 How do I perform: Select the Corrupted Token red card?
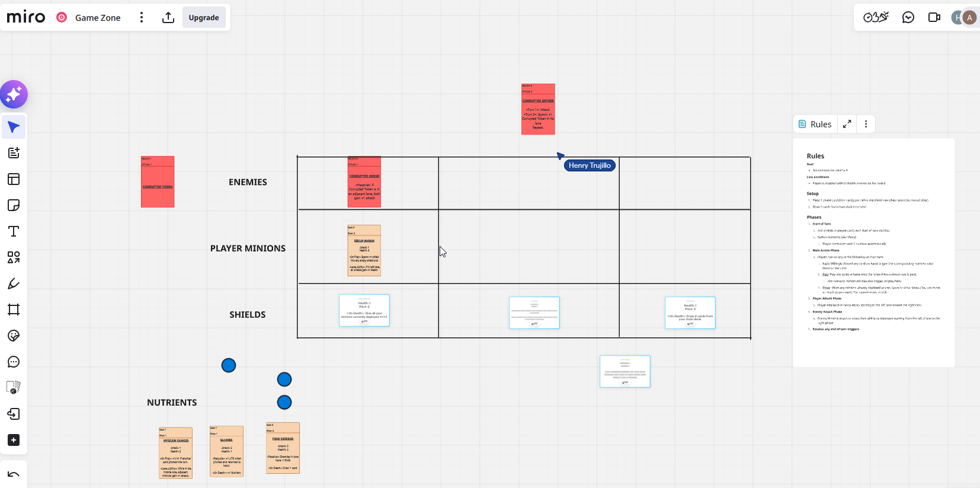tap(158, 181)
